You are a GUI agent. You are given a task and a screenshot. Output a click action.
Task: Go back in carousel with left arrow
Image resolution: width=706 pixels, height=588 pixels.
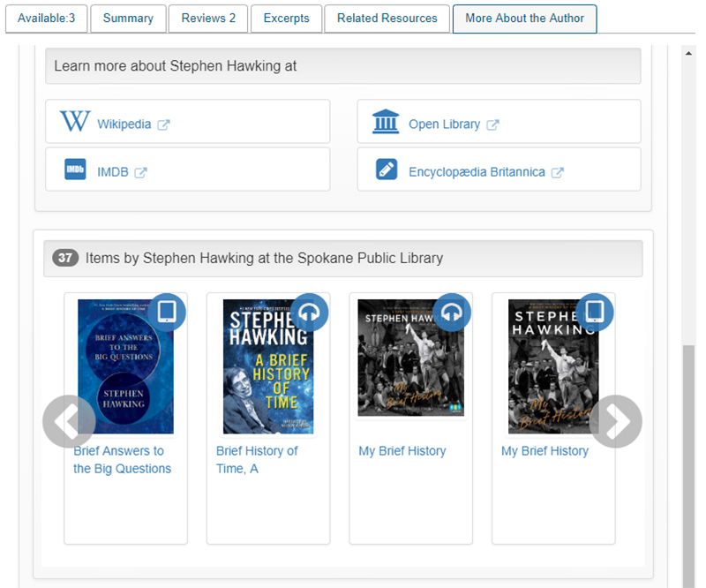click(69, 421)
